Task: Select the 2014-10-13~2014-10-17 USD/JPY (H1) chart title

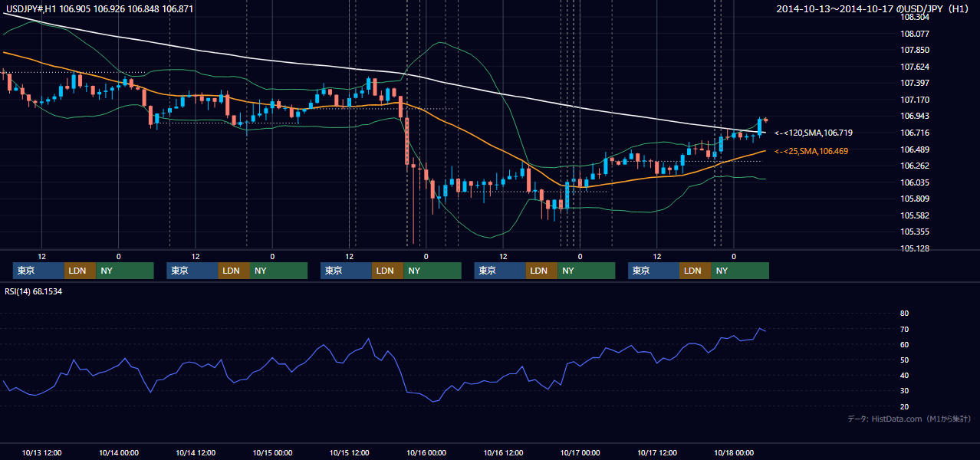Action: pyautogui.click(x=873, y=8)
